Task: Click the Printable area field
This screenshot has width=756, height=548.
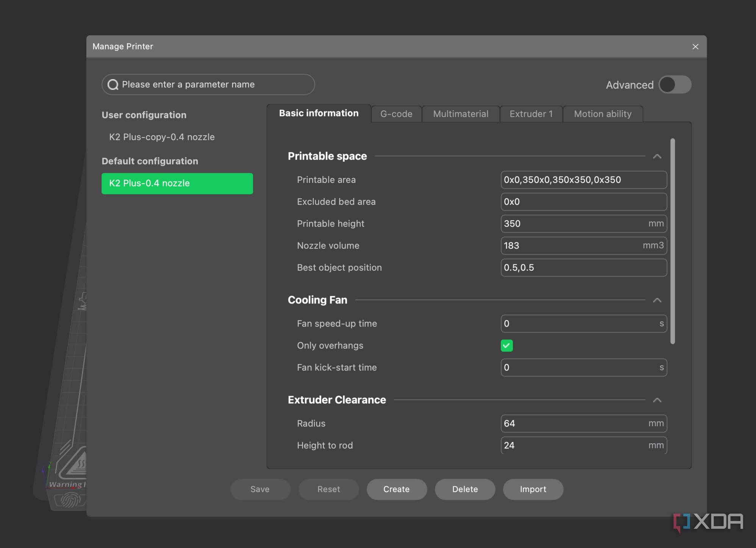Action: point(584,180)
